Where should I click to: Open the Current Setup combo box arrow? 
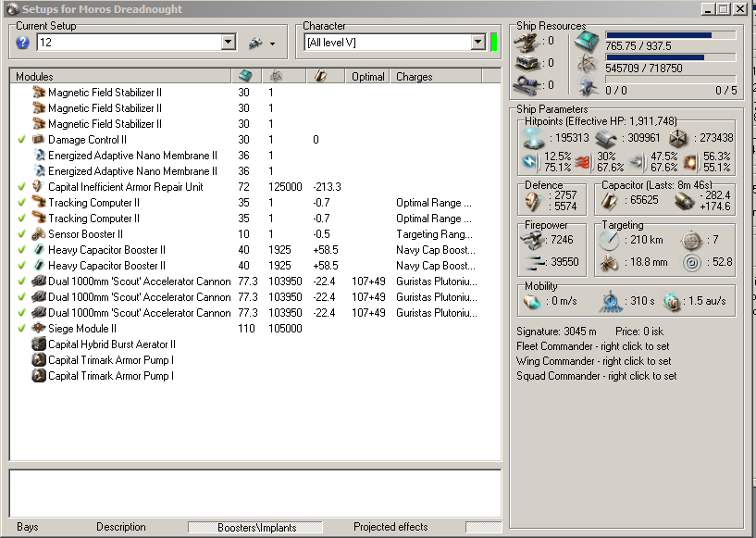(x=229, y=43)
